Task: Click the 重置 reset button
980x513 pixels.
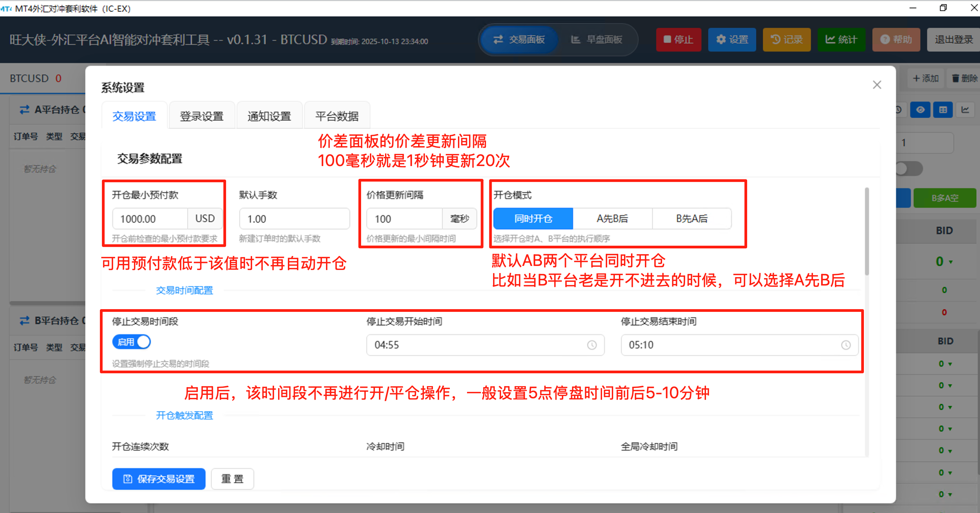Action: tap(232, 479)
